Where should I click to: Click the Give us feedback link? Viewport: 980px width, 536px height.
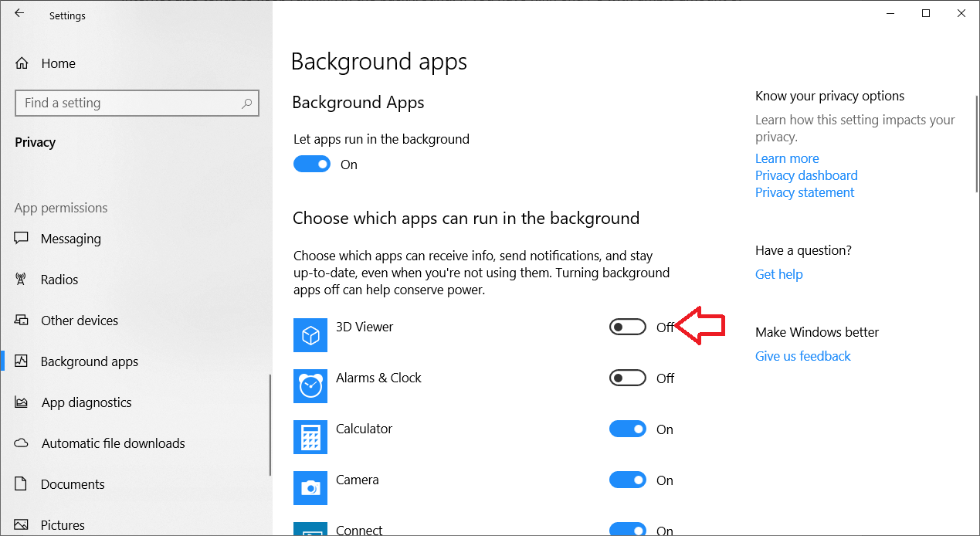803,356
